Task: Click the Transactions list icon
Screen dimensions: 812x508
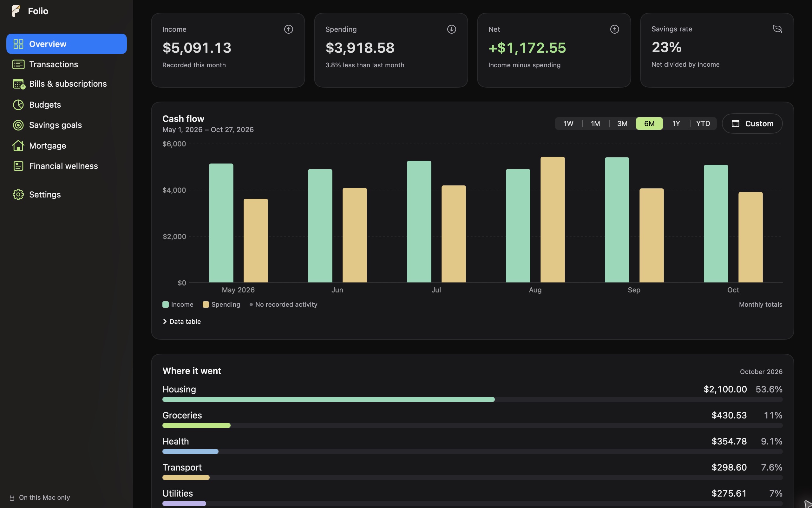Action: click(x=18, y=64)
